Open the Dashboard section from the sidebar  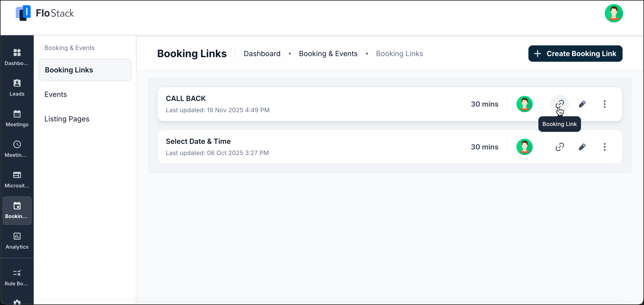(17, 57)
